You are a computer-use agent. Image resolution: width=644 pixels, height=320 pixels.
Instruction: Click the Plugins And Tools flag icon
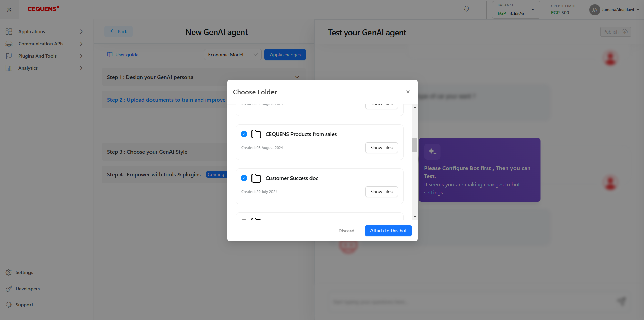[x=9, y=56]
